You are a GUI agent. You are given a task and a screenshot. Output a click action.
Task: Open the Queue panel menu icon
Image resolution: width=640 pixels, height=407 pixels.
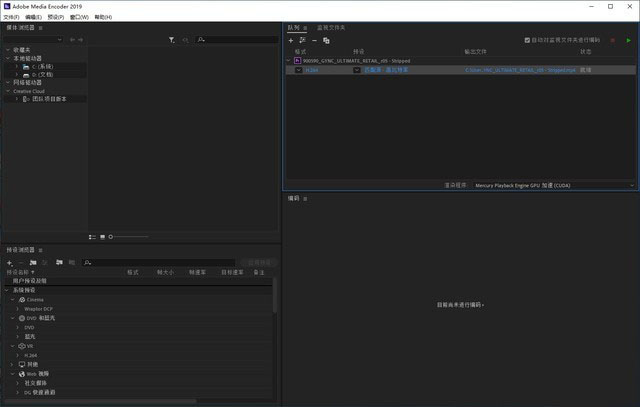(305, 28)
